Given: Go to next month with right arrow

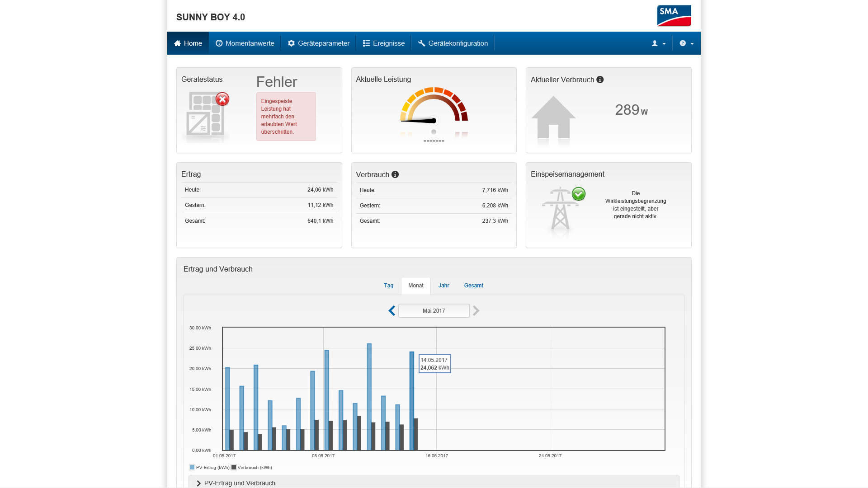Looking at the screenshot, I should [476, 311].
